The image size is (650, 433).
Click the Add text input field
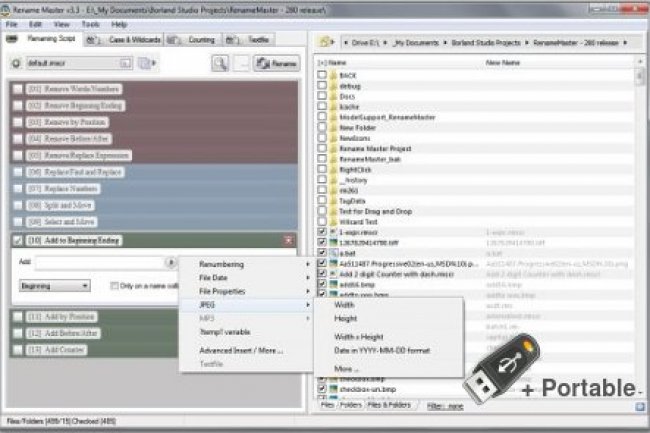click(101, 262)
